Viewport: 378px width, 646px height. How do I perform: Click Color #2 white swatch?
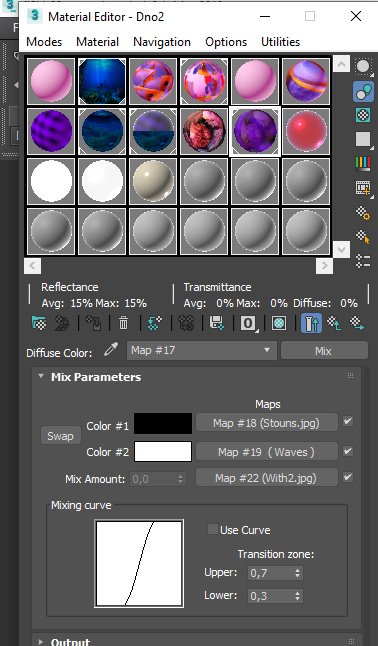pos(163,452)
